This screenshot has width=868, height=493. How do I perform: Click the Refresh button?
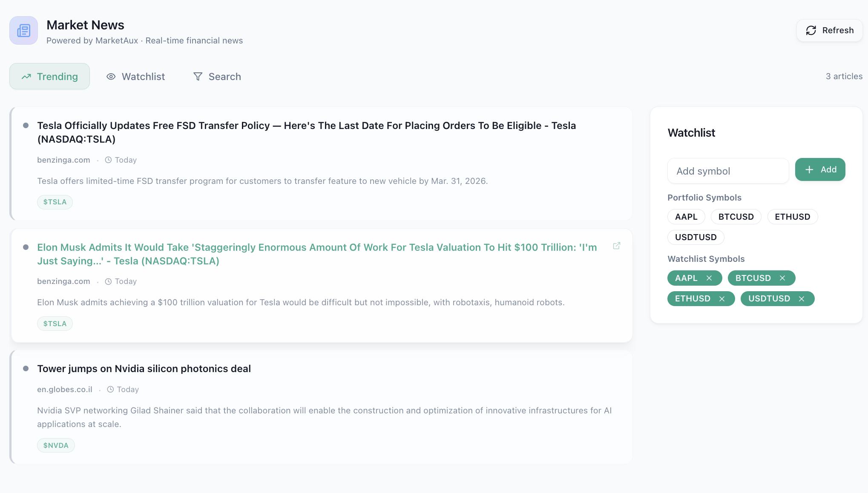[x=829, y=31]
